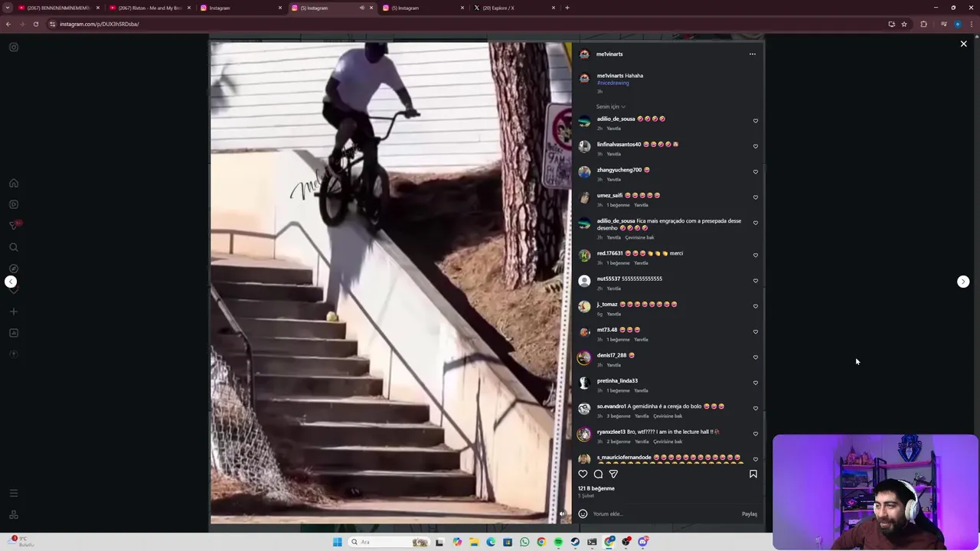The height and width of the screenshot is (551, 980).
Task: Like the comment by adilio_de_sousa with the emojis
Action: click(755, 121)
